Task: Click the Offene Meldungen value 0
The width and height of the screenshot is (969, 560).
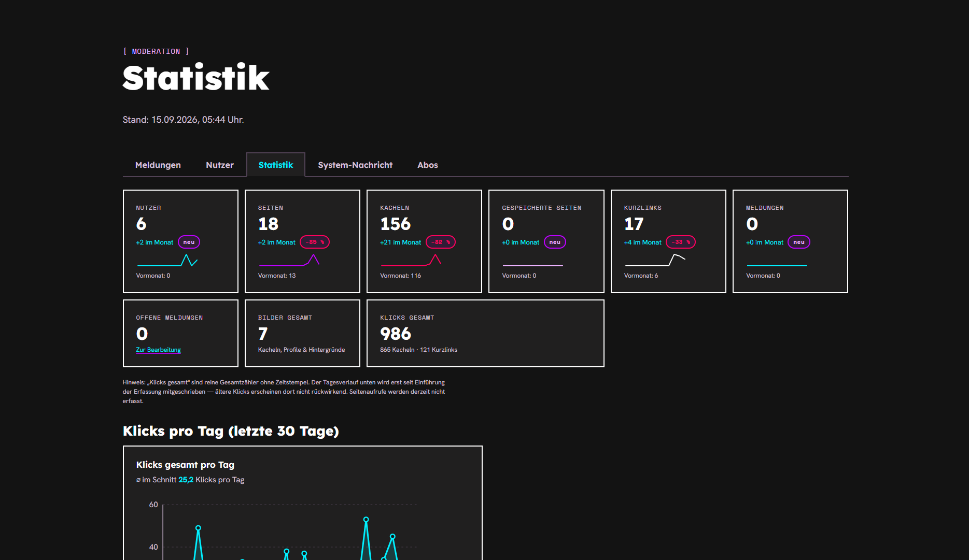Action: 142,334
